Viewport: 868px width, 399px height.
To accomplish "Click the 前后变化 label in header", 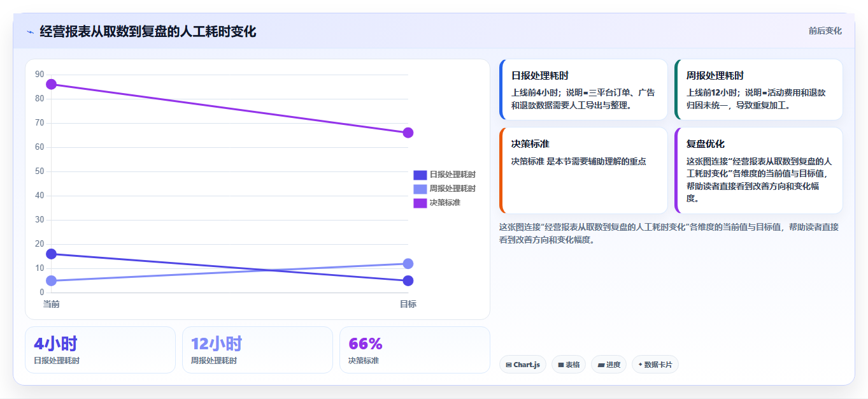I will pos(825,31).
